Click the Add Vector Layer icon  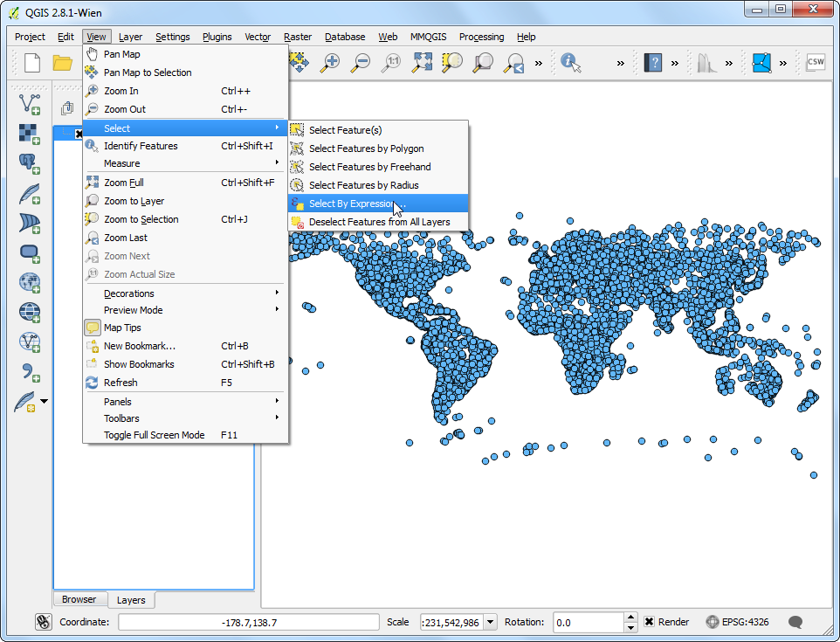(30, 104)
